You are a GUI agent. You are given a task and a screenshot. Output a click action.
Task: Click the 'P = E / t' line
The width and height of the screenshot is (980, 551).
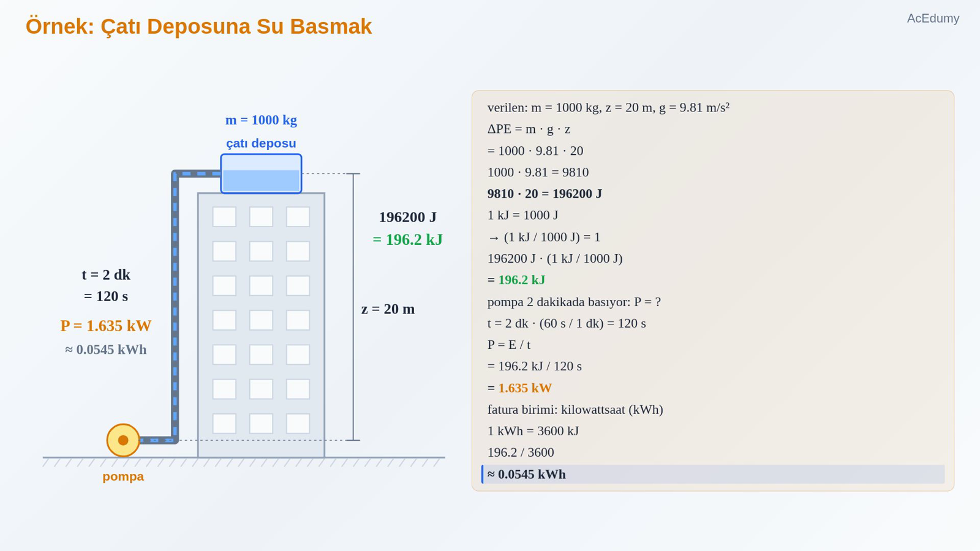point(509,345)
